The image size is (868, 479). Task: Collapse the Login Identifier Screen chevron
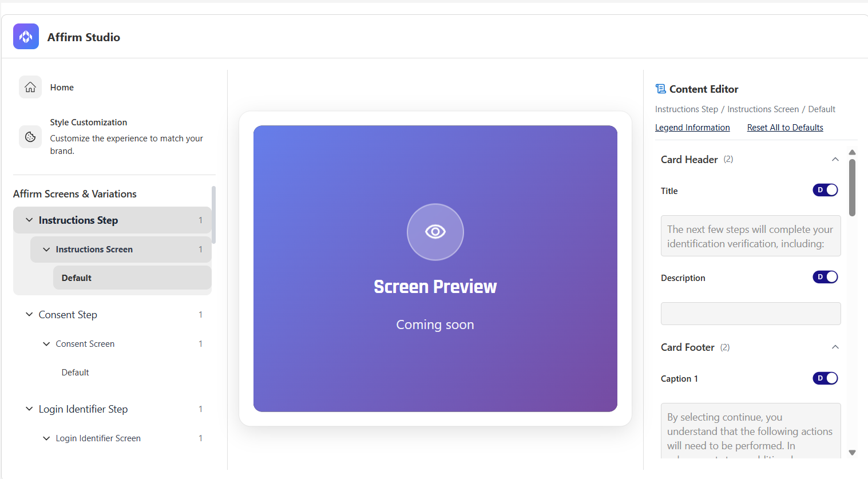point(46,438)
